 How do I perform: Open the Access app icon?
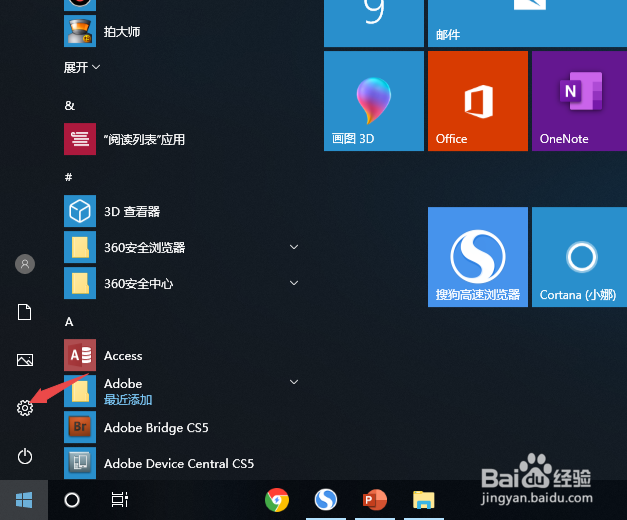(80, 355)
